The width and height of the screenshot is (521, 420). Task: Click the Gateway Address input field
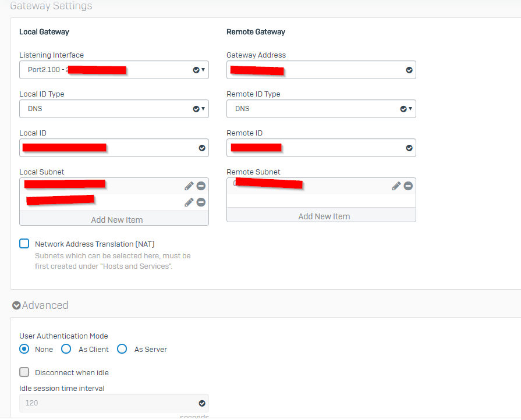tap(321, 70)
